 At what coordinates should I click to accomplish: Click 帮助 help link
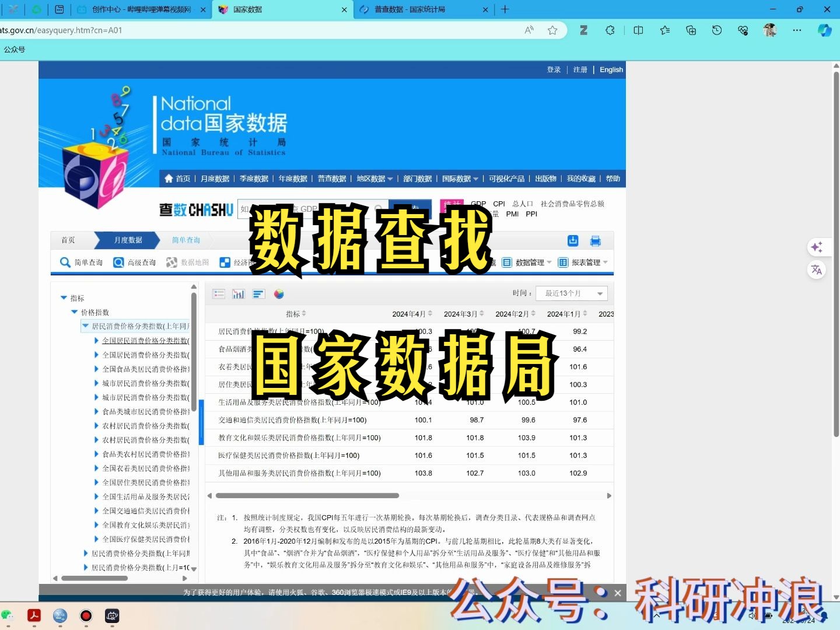pyautogui.click(x=612, y=178)
